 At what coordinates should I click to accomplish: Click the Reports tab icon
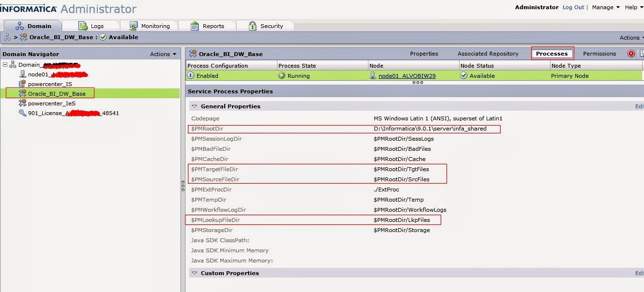click(x=195, y=26)
